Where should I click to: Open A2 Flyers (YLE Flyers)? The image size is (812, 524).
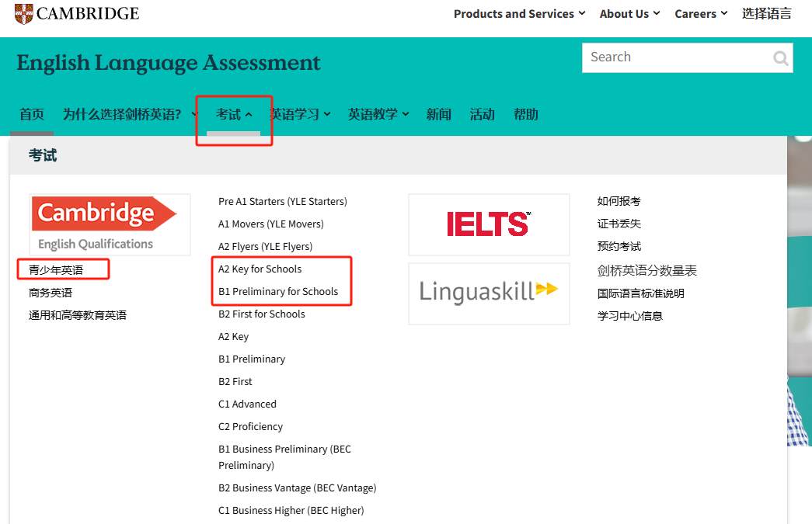tap(265, 246)
